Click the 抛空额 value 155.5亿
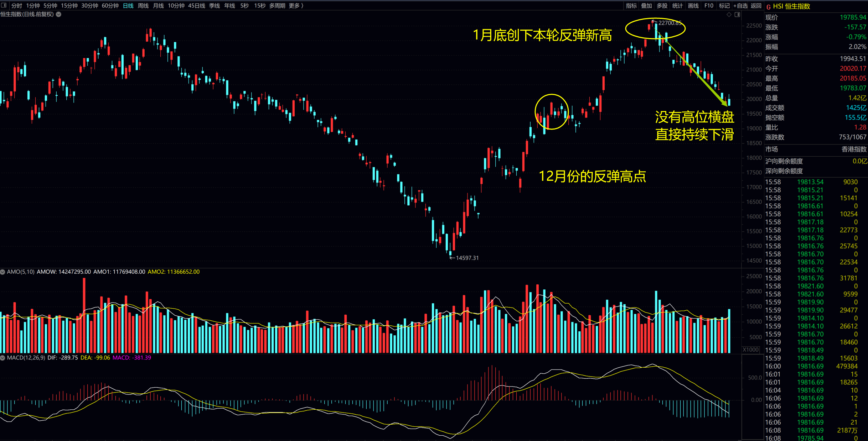The height and width of the screenshot is (441, 868). coord(856,117)
